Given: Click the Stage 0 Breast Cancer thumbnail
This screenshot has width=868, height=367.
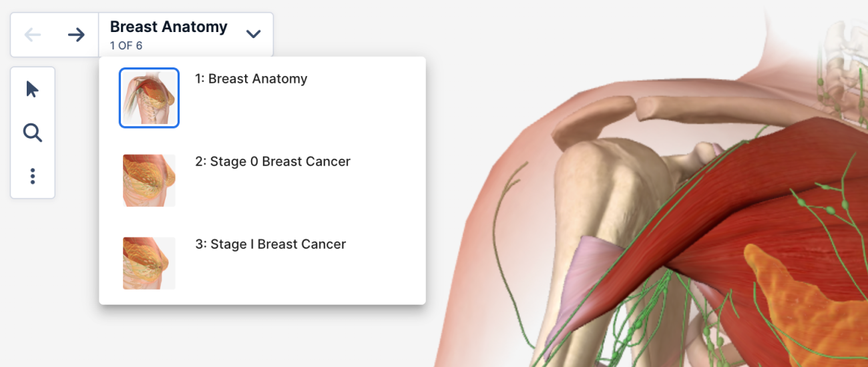Looking at the screenshot, I should pos(149,180).
